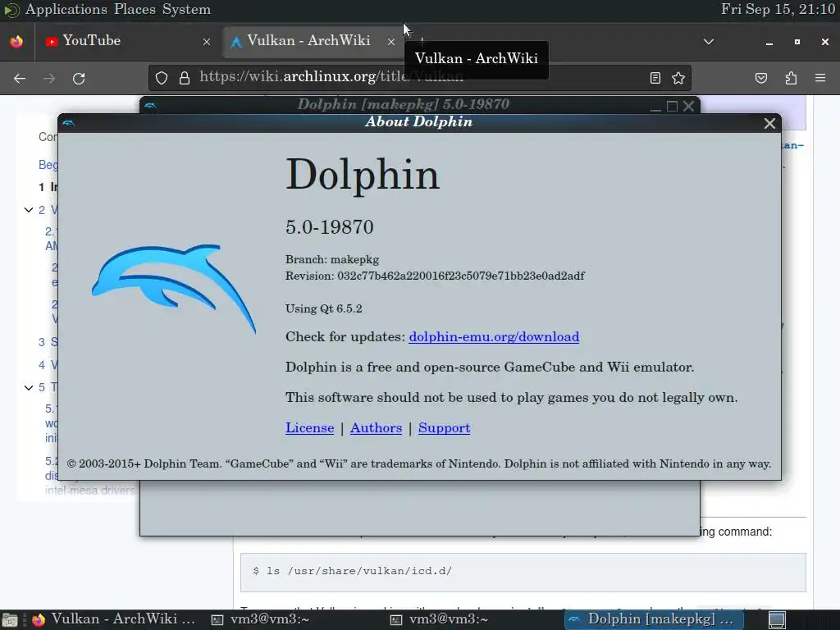Switch to the YouTube tab
This screenshot has width=840, height=630.
[x=127, y=41]
